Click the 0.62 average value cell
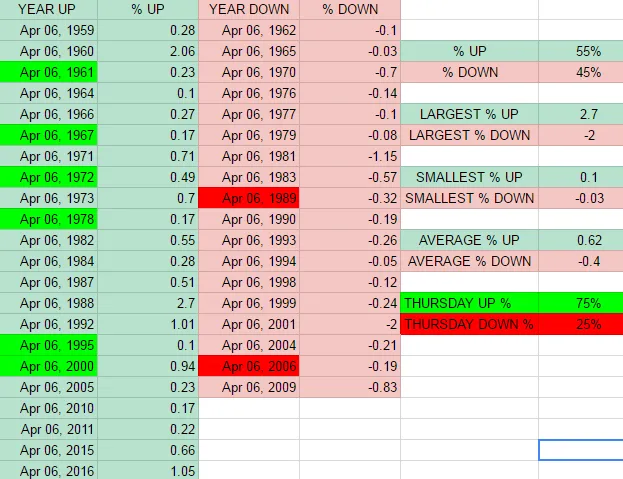Screen dimensions: 623x479 pyautogui.click(x=581, y=240)
